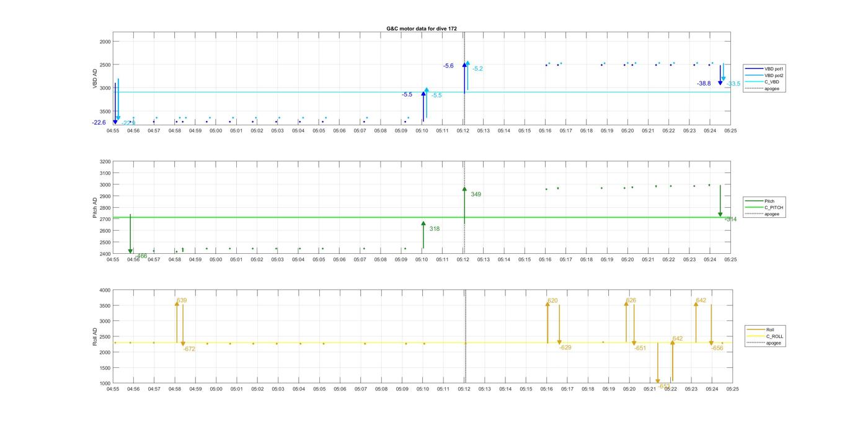Viewport: 868px width, 430px height.
Task: Click the "620" roll annotation
Action: (552, 300)
